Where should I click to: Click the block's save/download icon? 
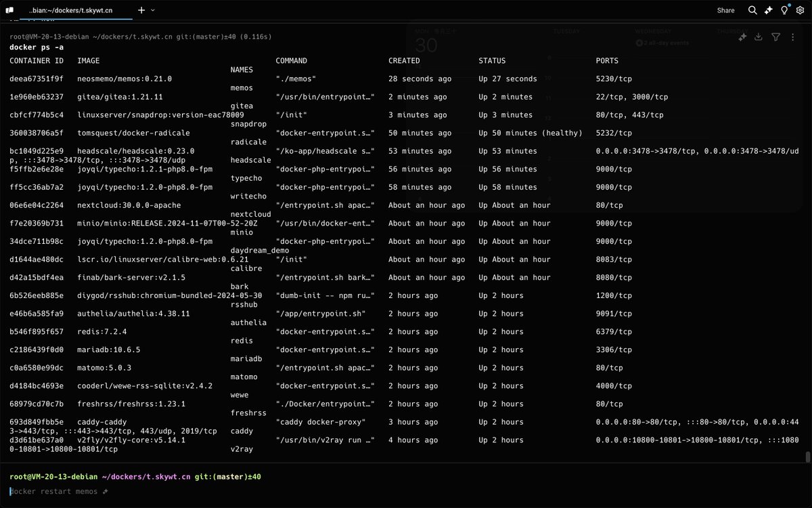pos(759,37)
